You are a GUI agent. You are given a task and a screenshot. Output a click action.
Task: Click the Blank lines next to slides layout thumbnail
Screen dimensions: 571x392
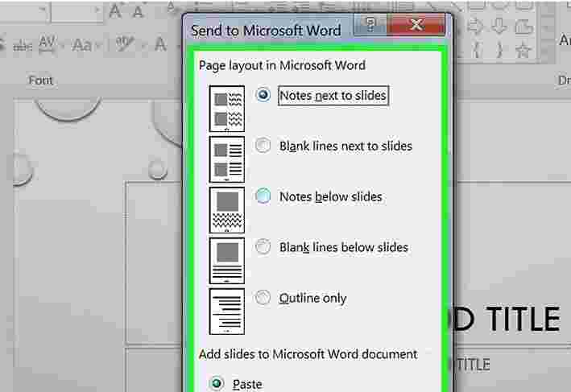point(227,159)
